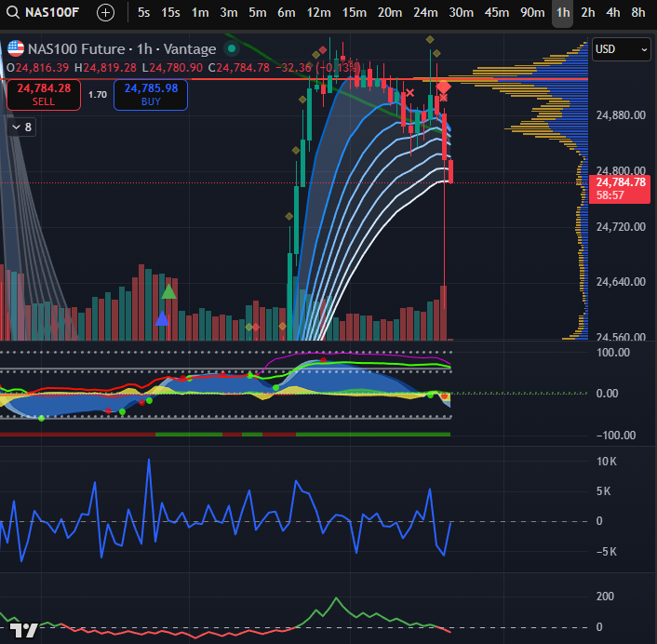
Task: Choose the 30m timeframe
Action: (461, 13)
